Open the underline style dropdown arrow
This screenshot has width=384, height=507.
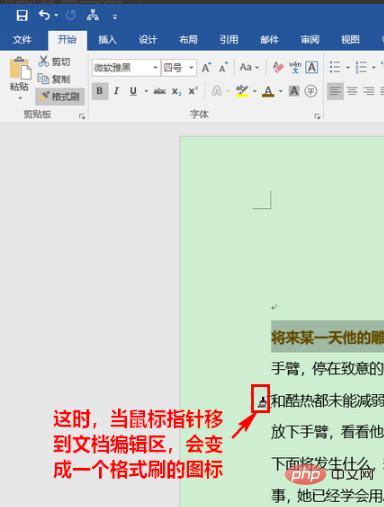pyautogui.click(x=146, y=91)
